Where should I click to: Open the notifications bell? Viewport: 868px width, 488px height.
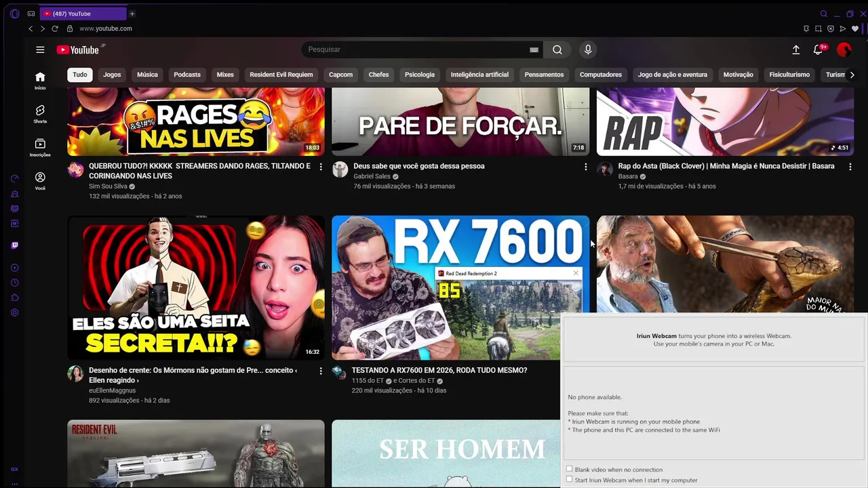coord(818,49)
